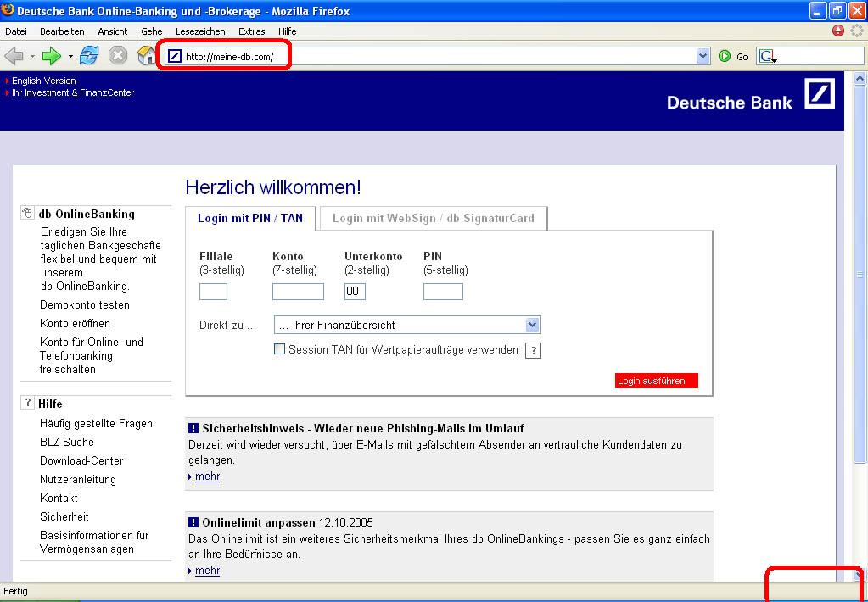
Task: Click the Unterkonto field showing 00
Action: (x=355, y=292)
